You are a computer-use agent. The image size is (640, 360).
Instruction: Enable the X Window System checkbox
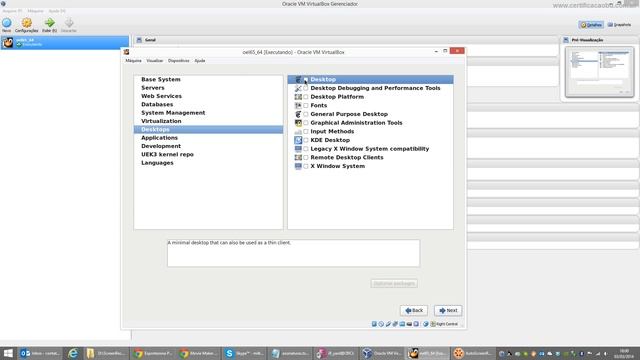[306, 166]
